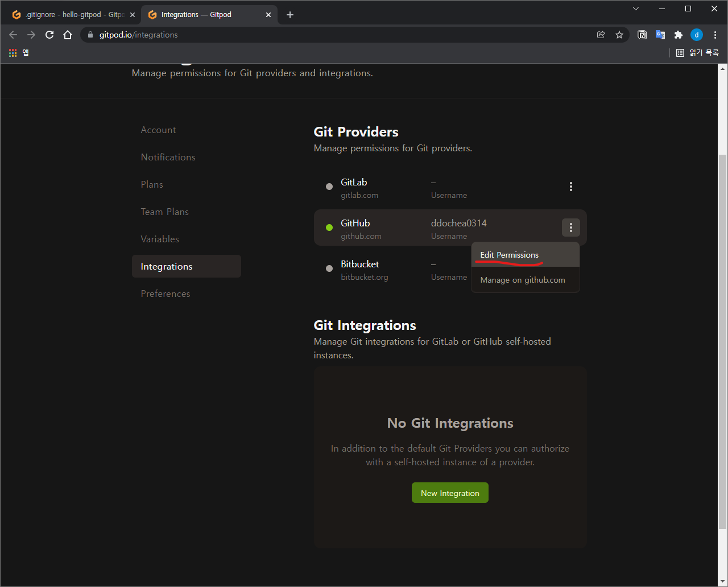Click gitlab.com host text
728x587 pixels.
(x=359, y=195)
